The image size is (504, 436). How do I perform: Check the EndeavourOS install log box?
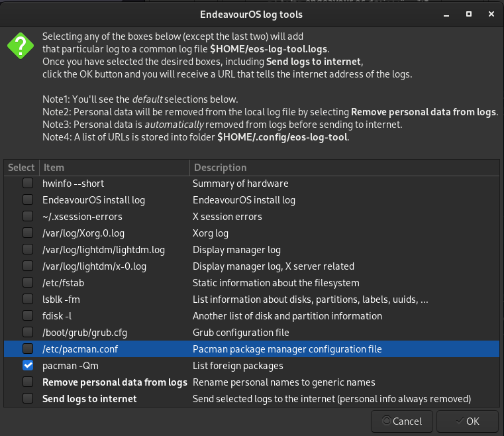point(28,200)
